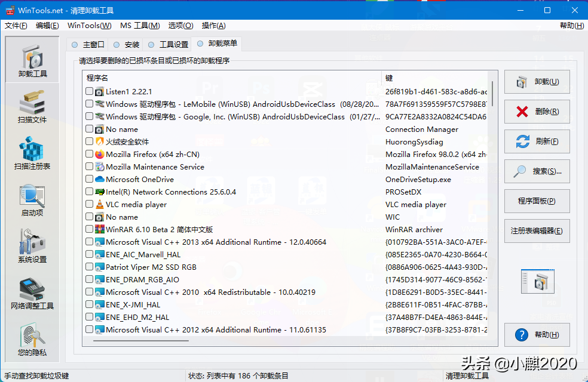Click the ENE_X-JMI_HAL row icon
Image resolution: width=588 pixels, height=382 pixels.
tap(99, 304)
